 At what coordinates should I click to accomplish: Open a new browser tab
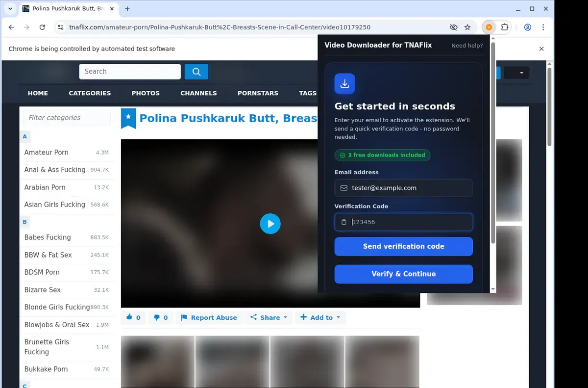(127, 9)
